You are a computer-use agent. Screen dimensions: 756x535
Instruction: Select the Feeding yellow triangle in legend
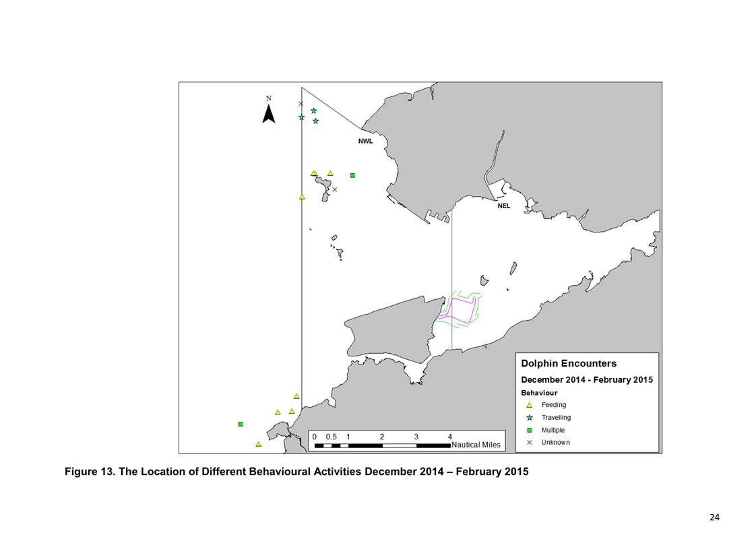pyautogui.click(x=530, y=406)
